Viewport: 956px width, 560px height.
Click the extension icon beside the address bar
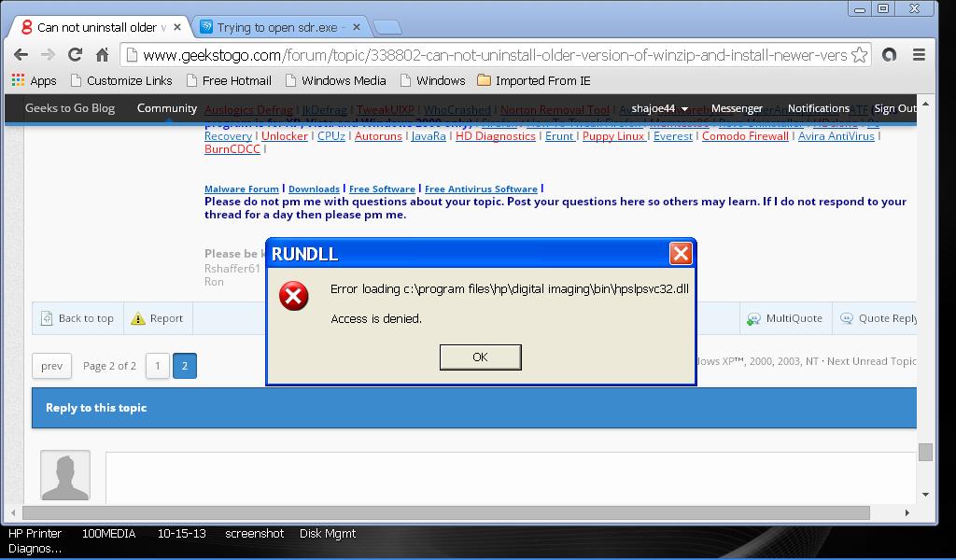890,55
